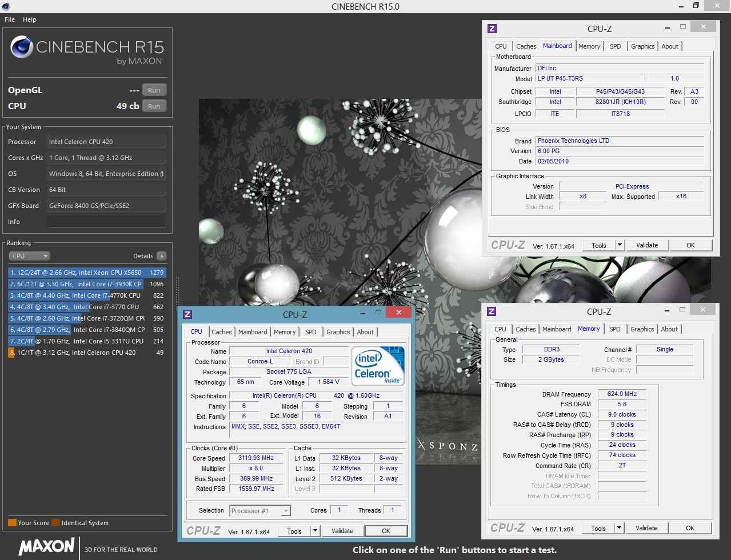The image size is (731, 560).
Task: Open About tab in Mainboard CPU-Z window
Action: (x=670, y=46)
